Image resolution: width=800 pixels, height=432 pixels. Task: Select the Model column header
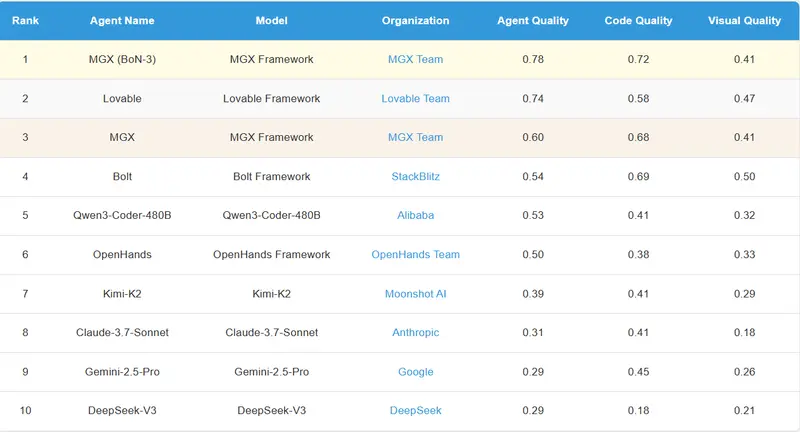tap(271, 21)
